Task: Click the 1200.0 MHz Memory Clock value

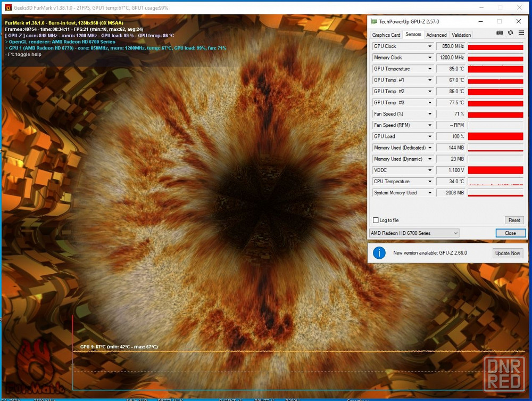Action: click(451, 58)
